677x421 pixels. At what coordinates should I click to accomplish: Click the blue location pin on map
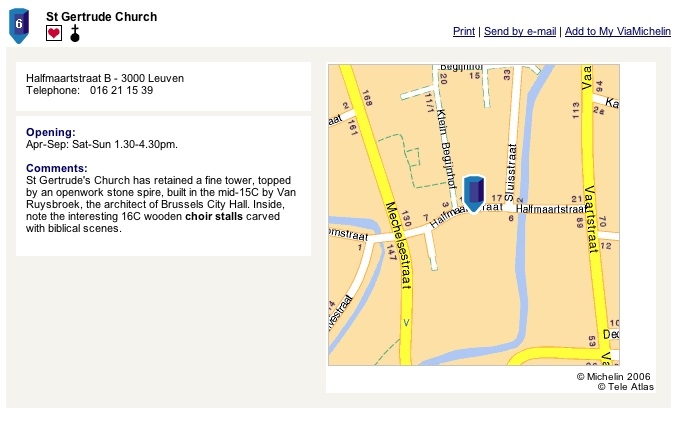(474, 194)
